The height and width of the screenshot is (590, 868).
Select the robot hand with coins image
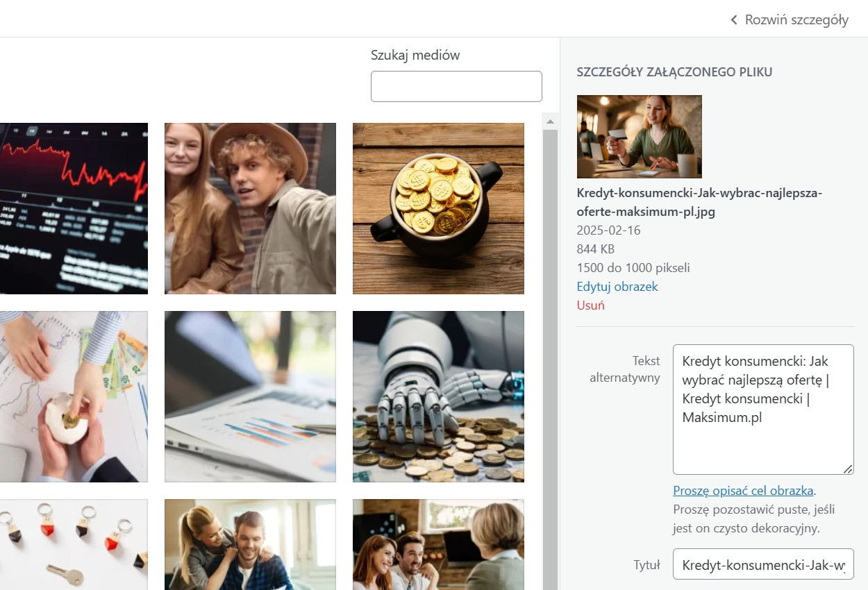click(438, 396)
